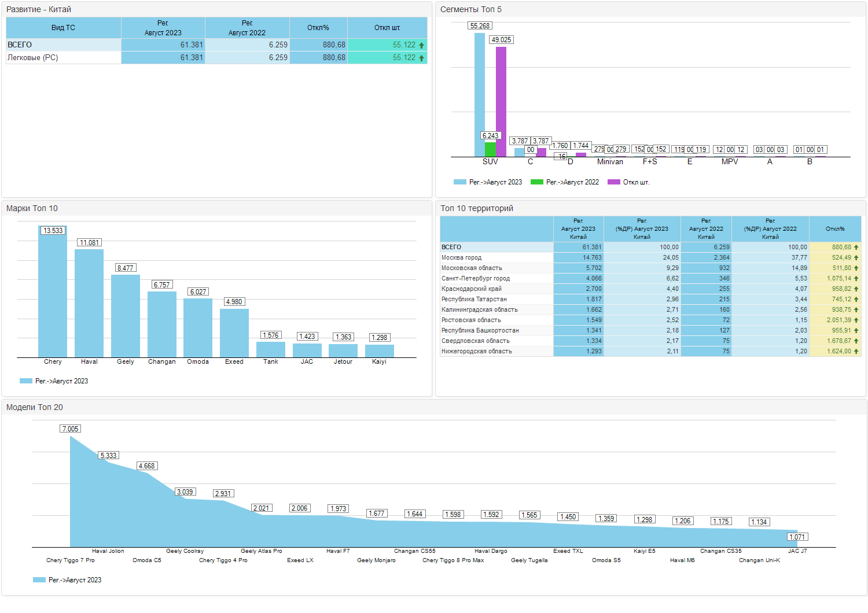Click the Omoda bar labeled 6.027
868x613 pixels.
point(198,328)
